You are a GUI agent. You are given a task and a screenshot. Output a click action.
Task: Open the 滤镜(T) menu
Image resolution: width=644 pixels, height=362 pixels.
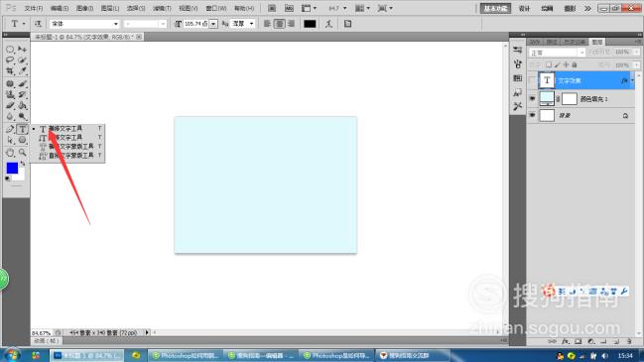162,8
